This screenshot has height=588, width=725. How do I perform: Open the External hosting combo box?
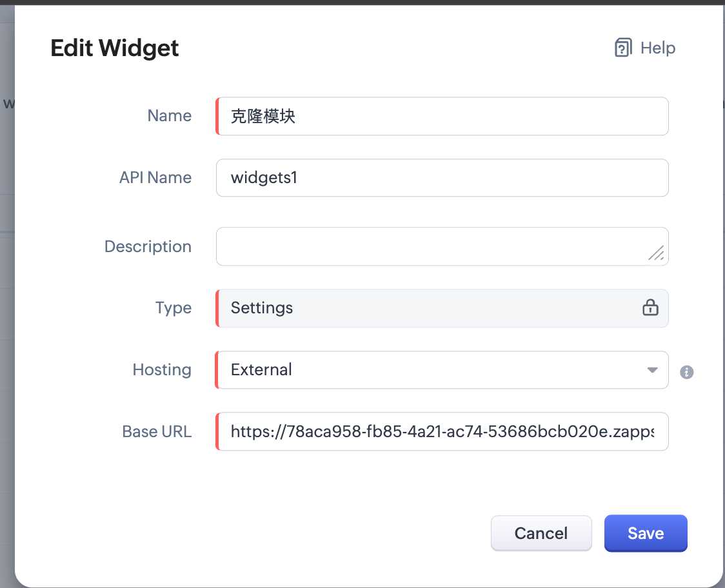click(432, 370)
